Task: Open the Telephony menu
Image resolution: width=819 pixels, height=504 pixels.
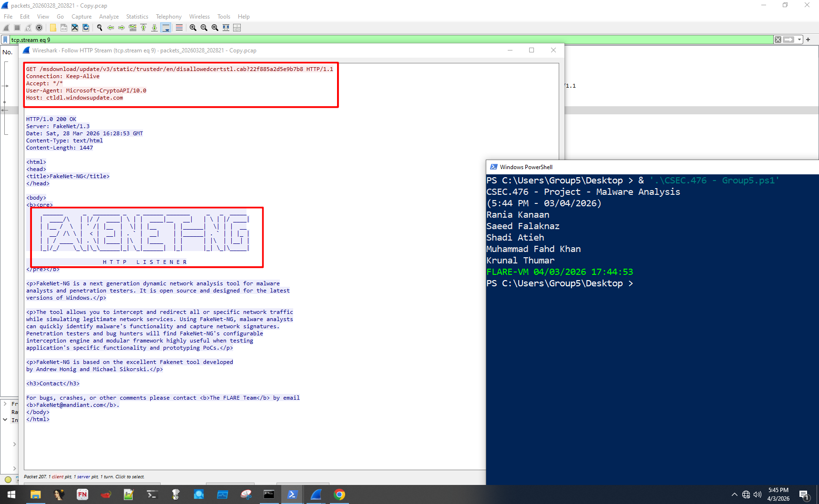Action: (168, 16)
